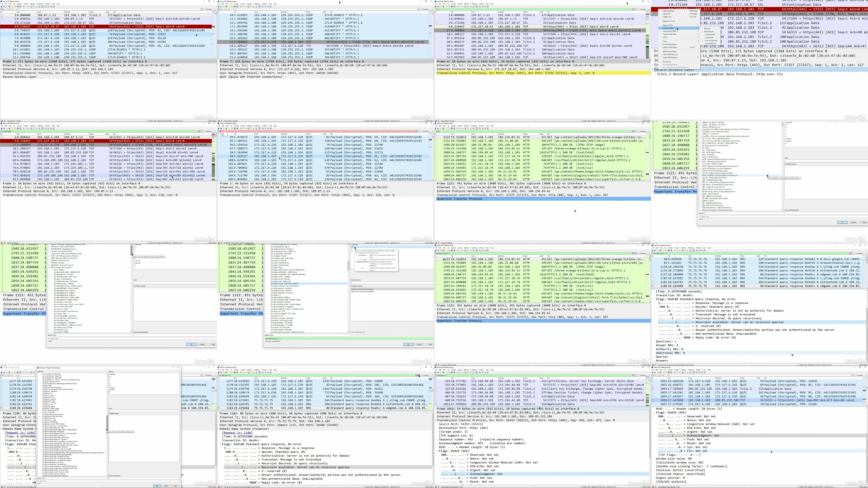Expand the 'Frame 7: 218 bytes on wire' row
This screenshot has width=868, height=488.
pyautogui.click(x=218, y=61)
